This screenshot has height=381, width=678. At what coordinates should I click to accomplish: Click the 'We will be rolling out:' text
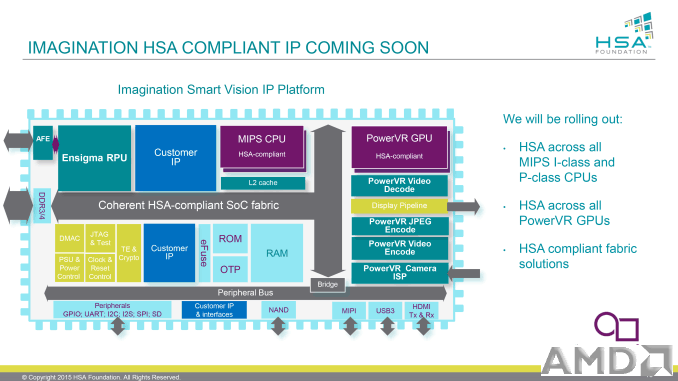click(x=563, y=119)
